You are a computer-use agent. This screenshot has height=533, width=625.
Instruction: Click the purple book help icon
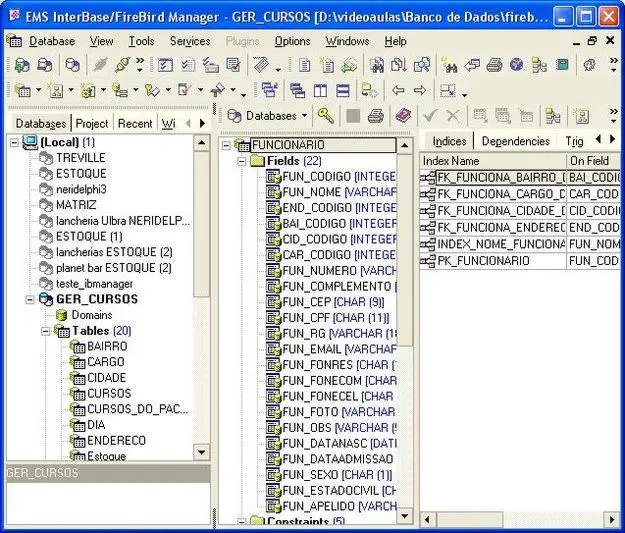[403, 116]
